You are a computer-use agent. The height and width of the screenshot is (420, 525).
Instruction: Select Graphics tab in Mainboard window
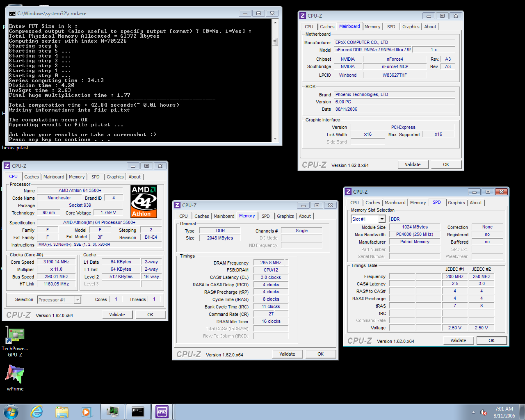[x=411, y=27]
